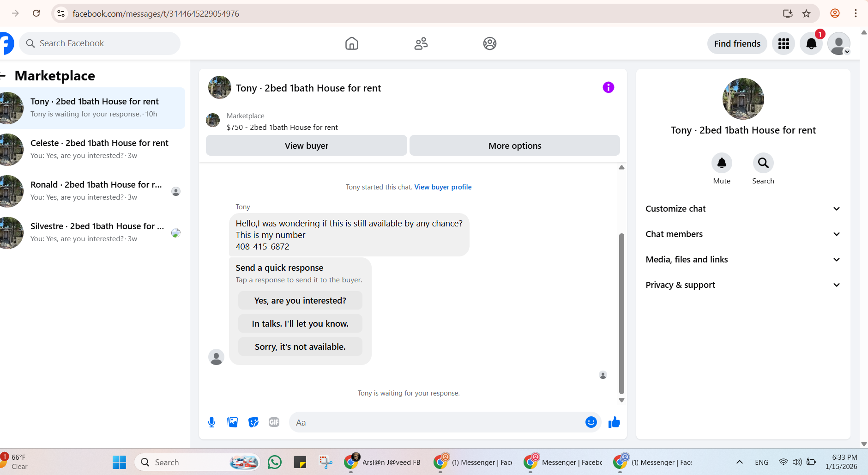Open the Facebook Home icon
Viewport: 868px width, 475px height.
pos(351,43)
